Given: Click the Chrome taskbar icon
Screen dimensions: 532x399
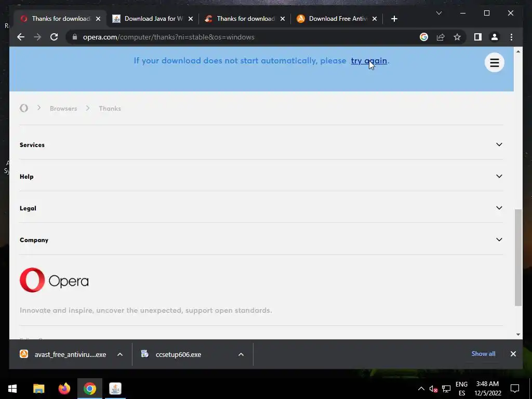Looking at the screenshot, I should coord(89,389).
